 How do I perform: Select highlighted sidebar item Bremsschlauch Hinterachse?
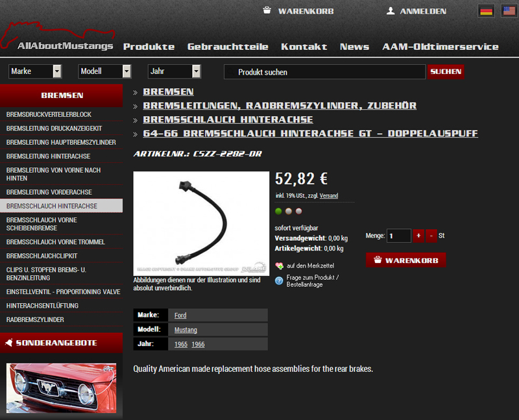coord(61,206)
